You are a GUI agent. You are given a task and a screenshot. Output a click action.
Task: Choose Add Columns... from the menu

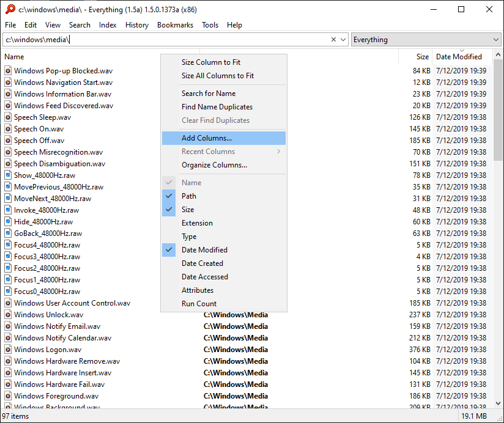tap(224, 138)
